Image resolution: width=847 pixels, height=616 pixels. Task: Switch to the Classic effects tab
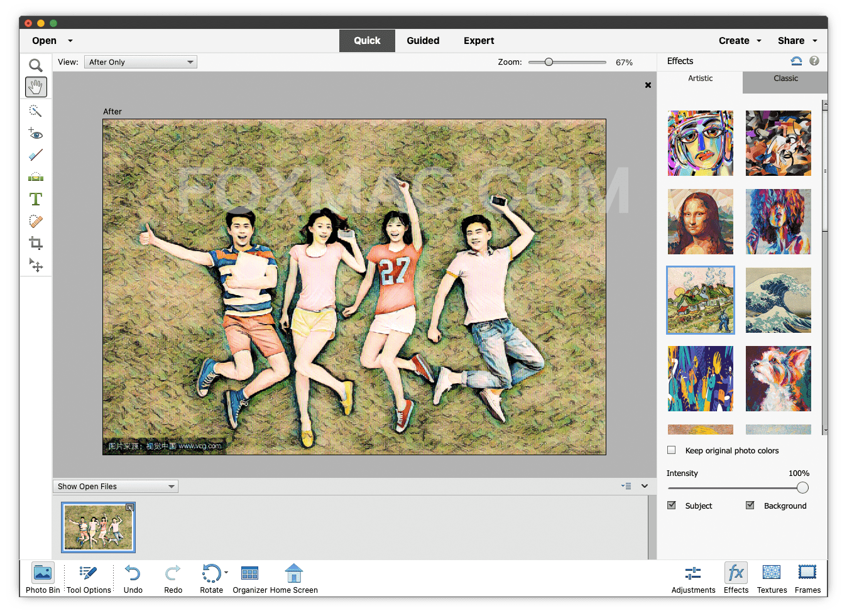tap(785, 78)
